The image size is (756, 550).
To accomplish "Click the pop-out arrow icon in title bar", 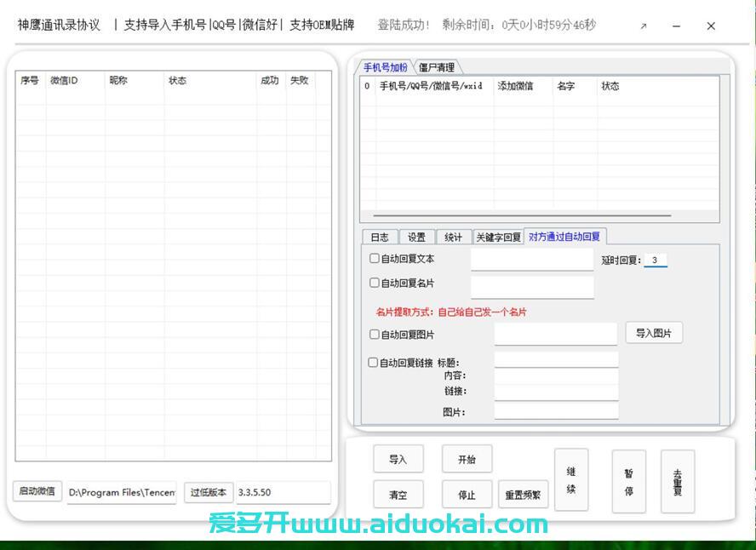I will (643, 26).
